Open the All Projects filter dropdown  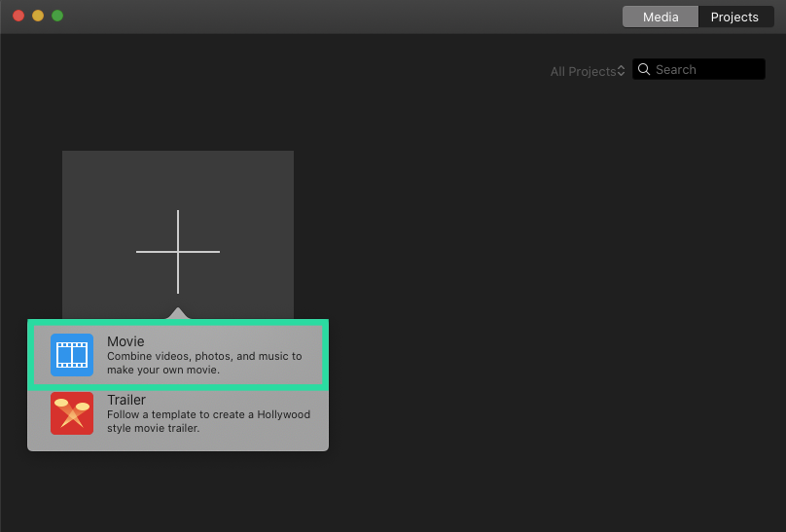[584, 71]
